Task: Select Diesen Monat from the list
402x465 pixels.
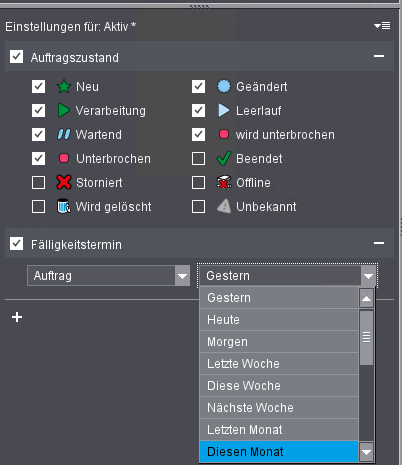Action: tap(279, 452)
